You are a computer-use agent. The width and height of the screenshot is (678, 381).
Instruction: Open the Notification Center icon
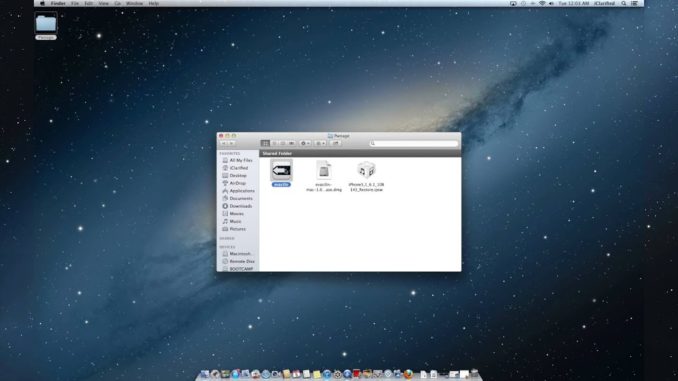pos(634,3)
